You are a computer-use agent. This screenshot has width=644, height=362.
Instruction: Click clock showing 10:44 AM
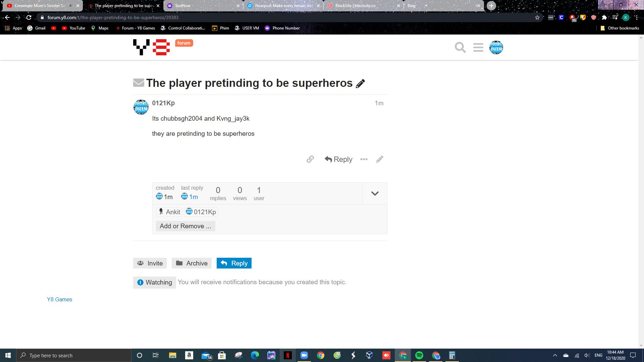click(x=615, y=355)
